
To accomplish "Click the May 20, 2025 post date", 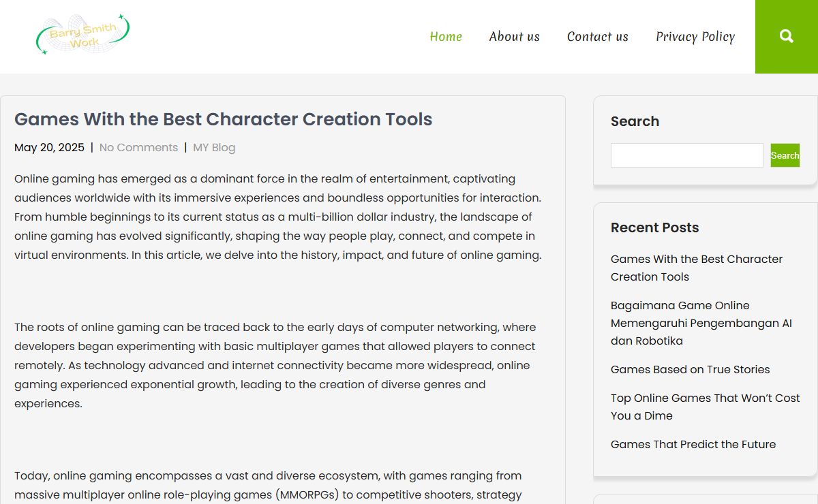I will tap(49, 148).
